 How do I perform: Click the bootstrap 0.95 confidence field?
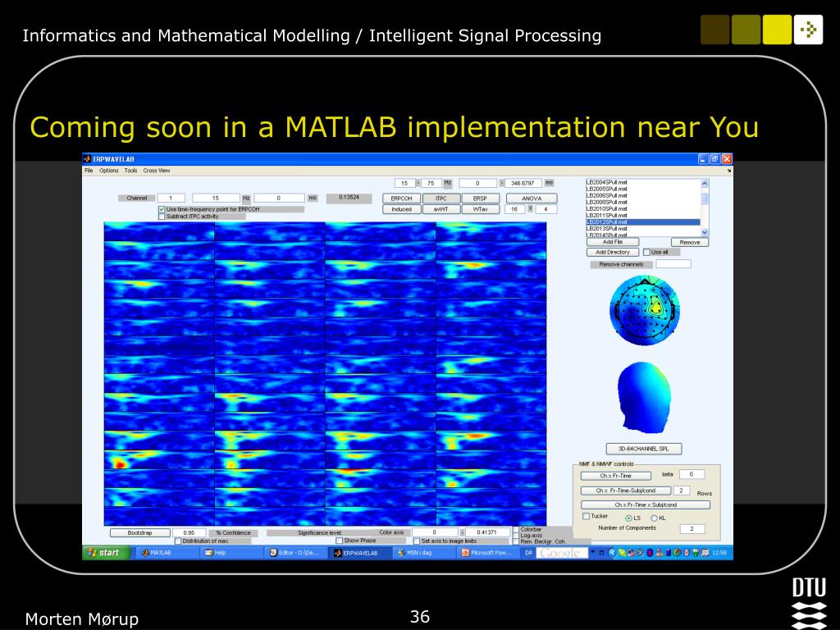(x=189, y=533)
